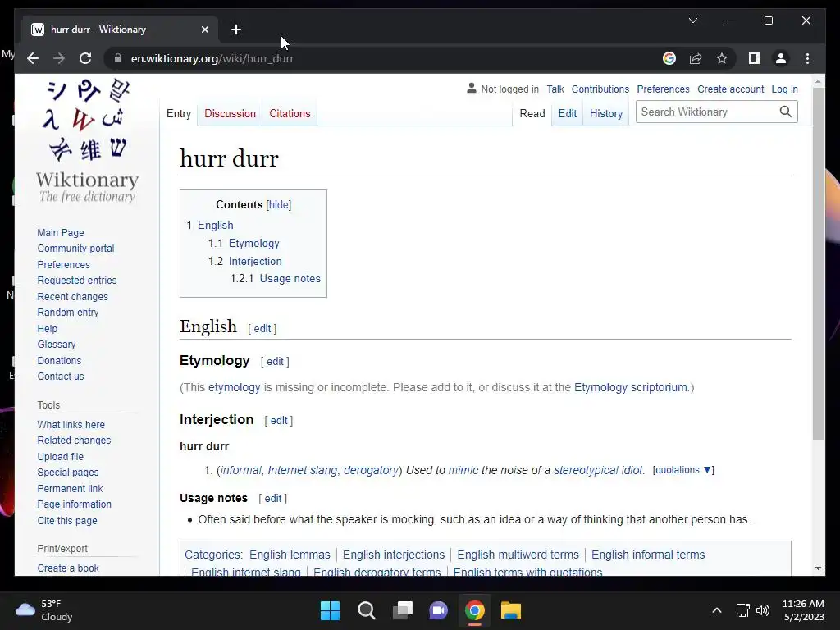Open Chrome three-dot menu

807,58
